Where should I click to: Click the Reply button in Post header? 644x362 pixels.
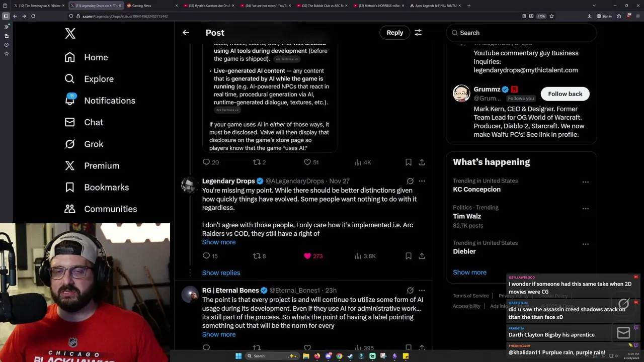point(395,33)
